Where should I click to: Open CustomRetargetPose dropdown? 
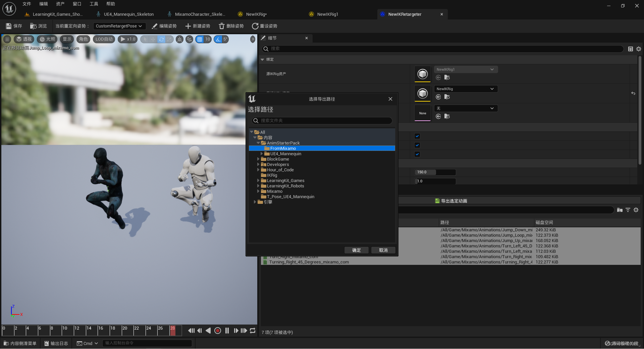click(119, 26)
